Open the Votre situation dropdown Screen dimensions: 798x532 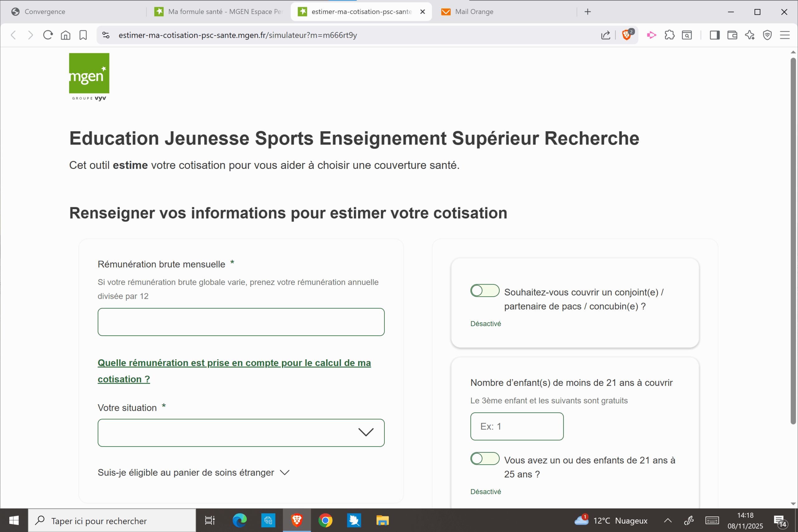coord(241,433)
